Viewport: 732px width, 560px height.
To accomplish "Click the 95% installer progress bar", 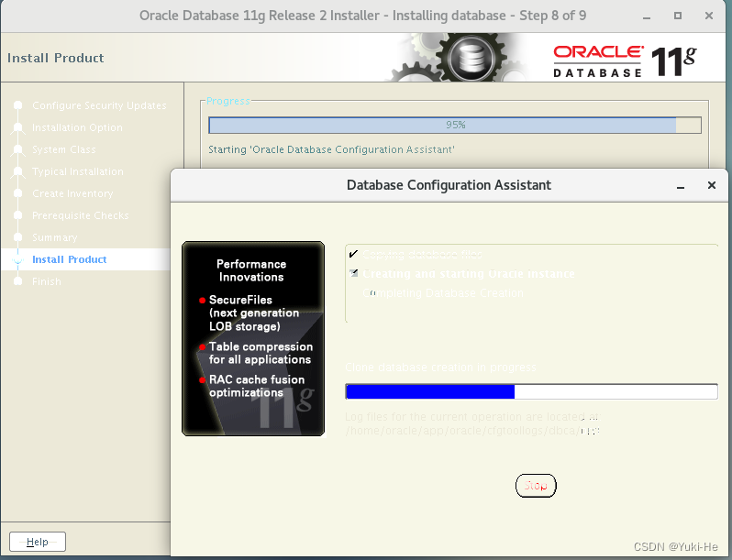I will pos(455,125).
